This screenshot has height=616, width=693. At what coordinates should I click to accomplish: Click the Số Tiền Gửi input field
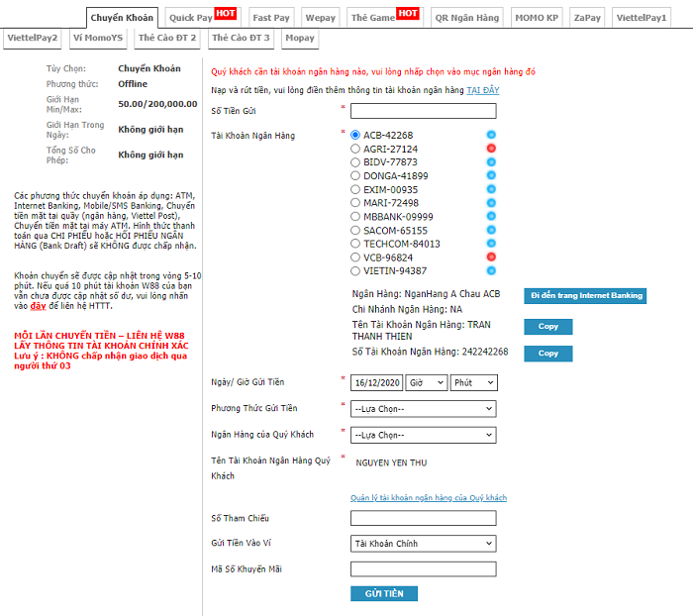tap(423, 110)
